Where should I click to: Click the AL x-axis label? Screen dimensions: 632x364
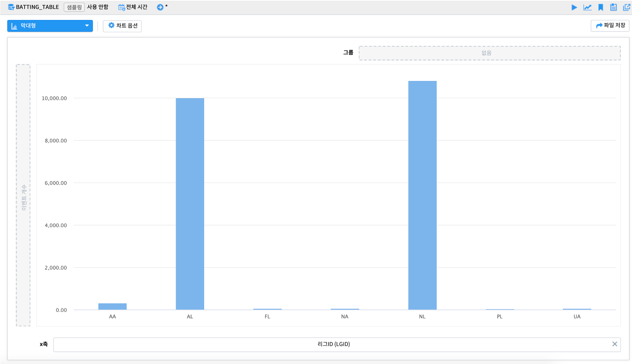pyautogui.click(x=190, y=317)
